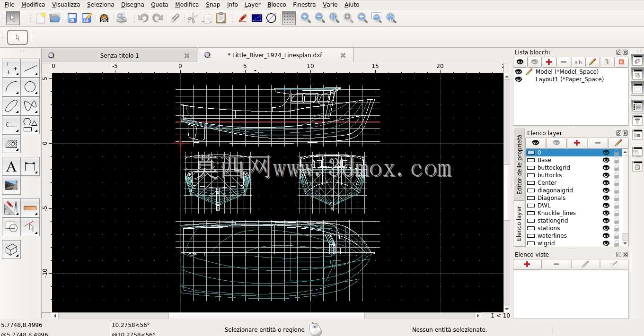Click the Insert Image tool
This screenshot has width=644, height=336.
point(11,185)
